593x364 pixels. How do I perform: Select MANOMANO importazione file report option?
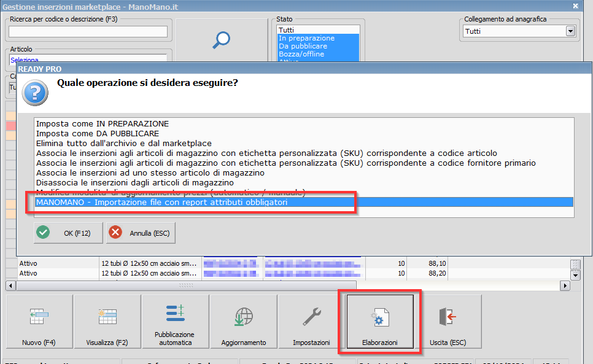pyautogui.click(x=304, y=202)
